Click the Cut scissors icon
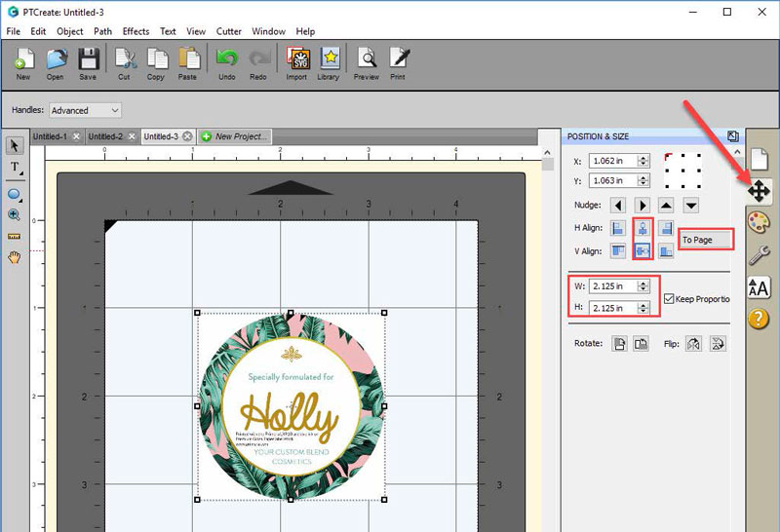 point(125,63)
